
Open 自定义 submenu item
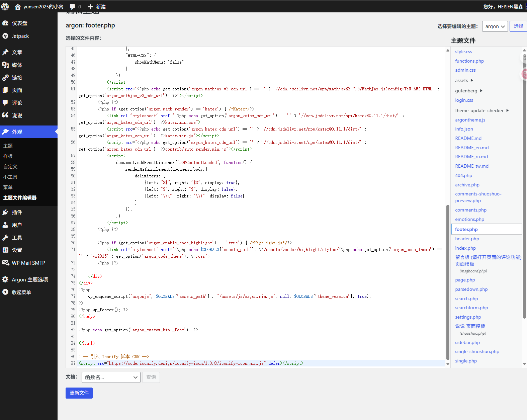(10, 167)
